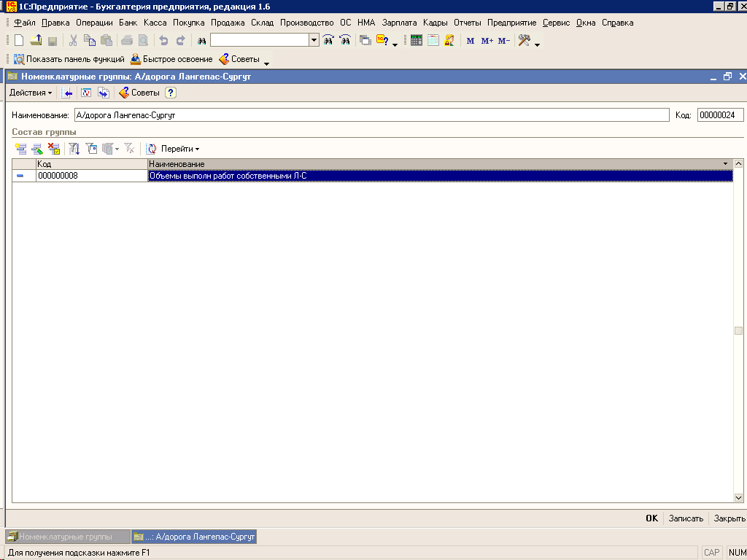Click the Записать button
The image size is (747, 560).
(x=686, y=518)
